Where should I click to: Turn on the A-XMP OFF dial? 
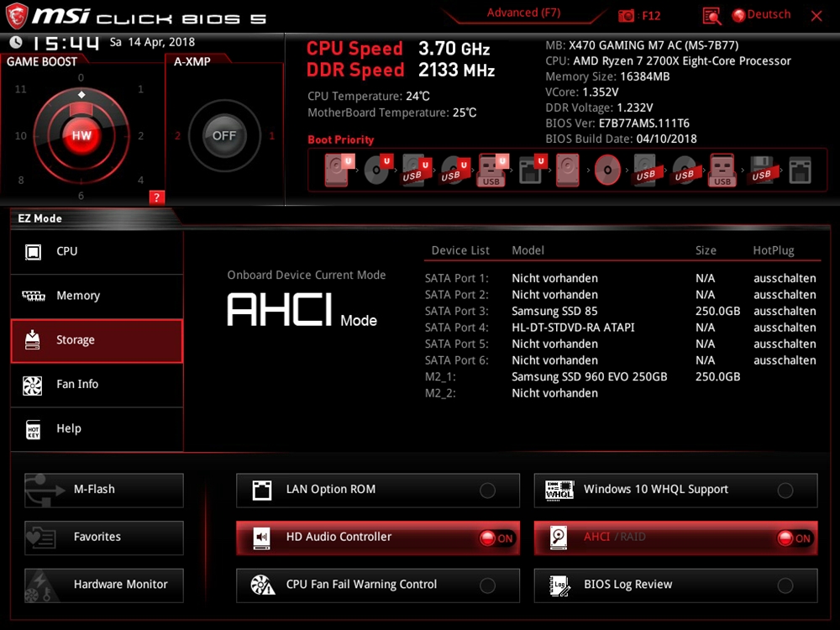(x=224, y=135)
